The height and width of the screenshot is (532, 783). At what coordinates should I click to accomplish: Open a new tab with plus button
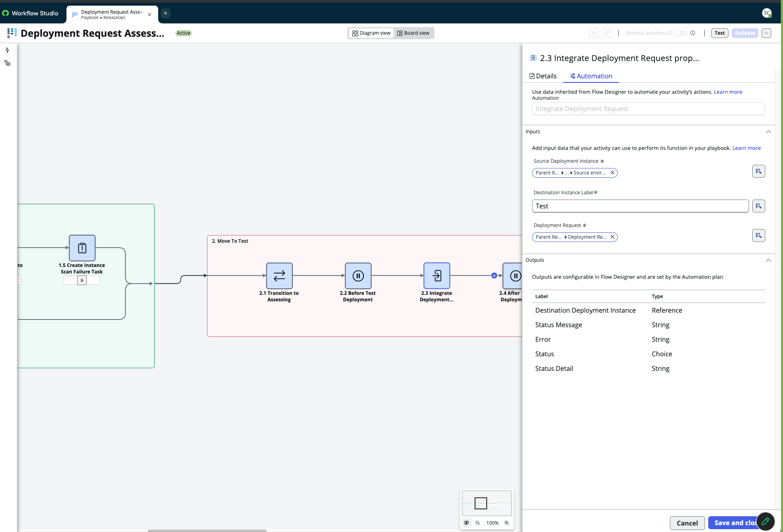[165, 13]
